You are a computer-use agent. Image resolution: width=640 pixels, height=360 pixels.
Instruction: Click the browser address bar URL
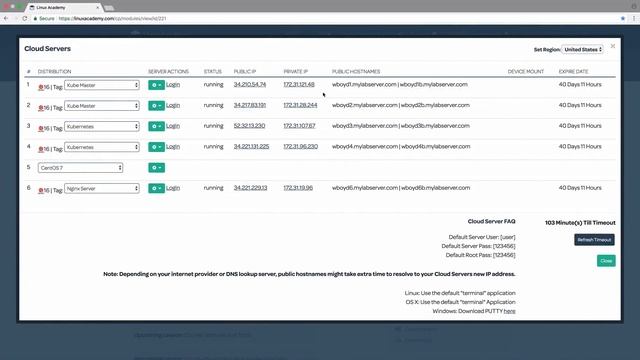click(x=112, y=18)
